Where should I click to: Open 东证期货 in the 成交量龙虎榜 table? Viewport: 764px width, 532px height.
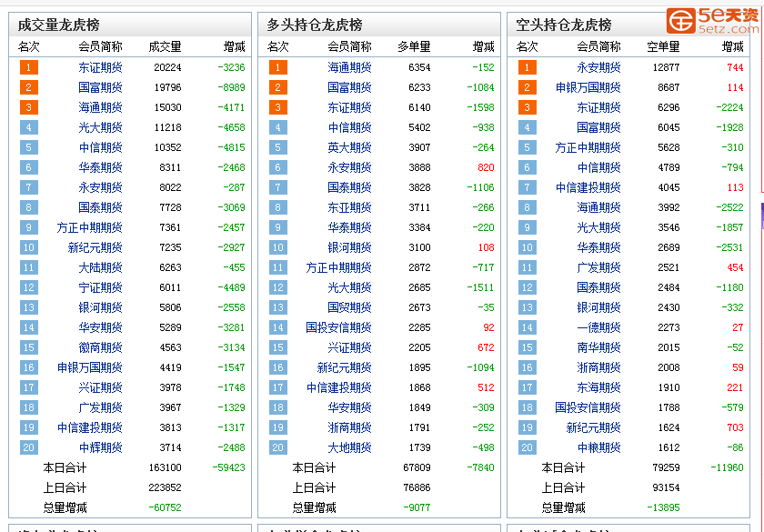tap(100, 67)
